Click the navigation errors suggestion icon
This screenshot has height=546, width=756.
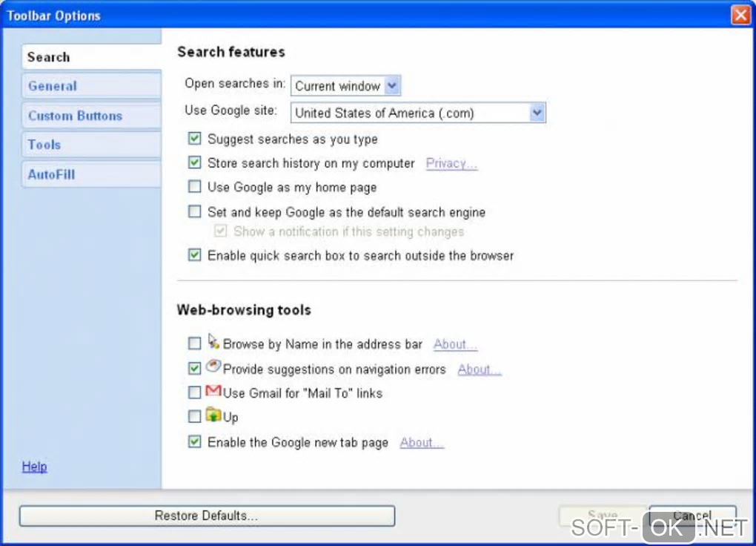213,366
